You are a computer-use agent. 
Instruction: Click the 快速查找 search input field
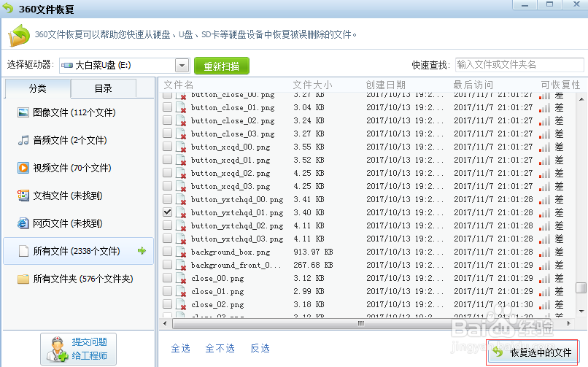[x=519, y=65]
